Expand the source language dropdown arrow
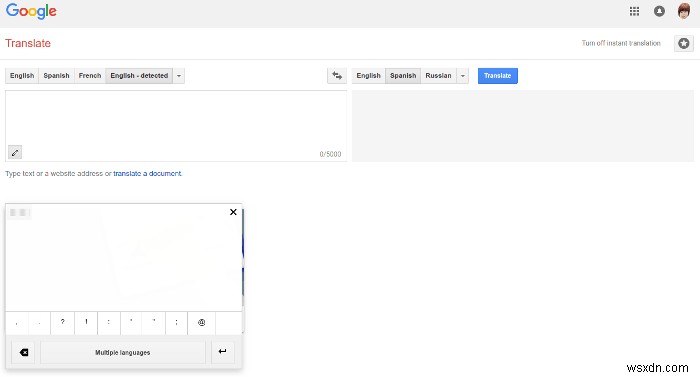 179,76
